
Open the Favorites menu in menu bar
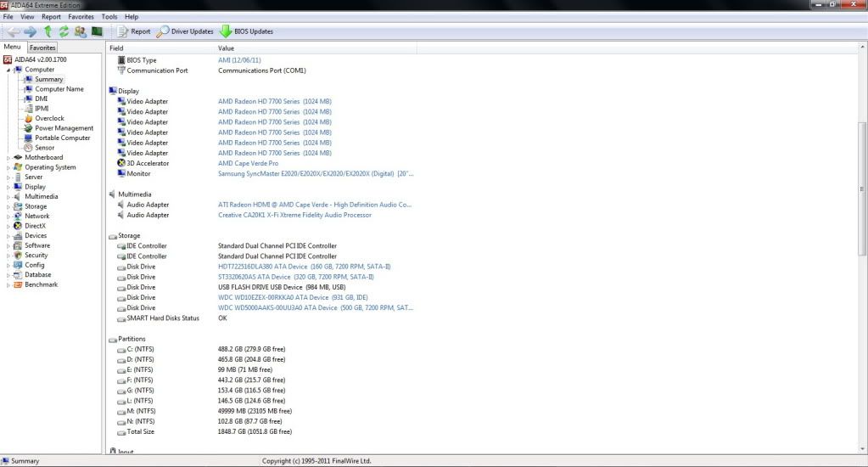[x=81, y=17]
